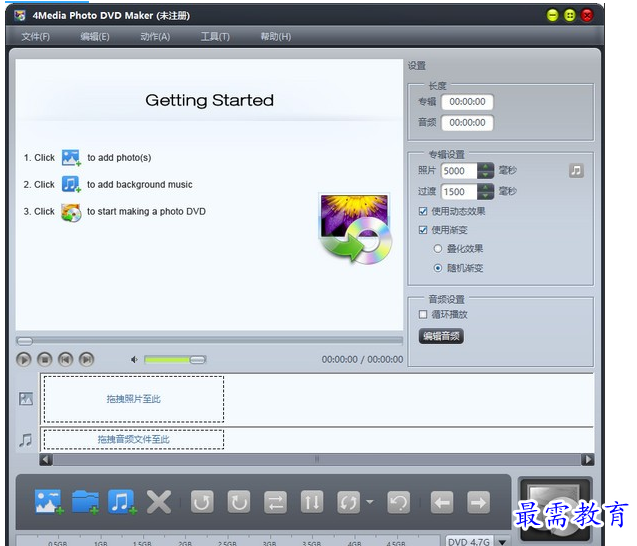Image resolution: width=637 pixels, height=546 pixels.
Task: Flip the photo vertically
Action: [312, 503]
